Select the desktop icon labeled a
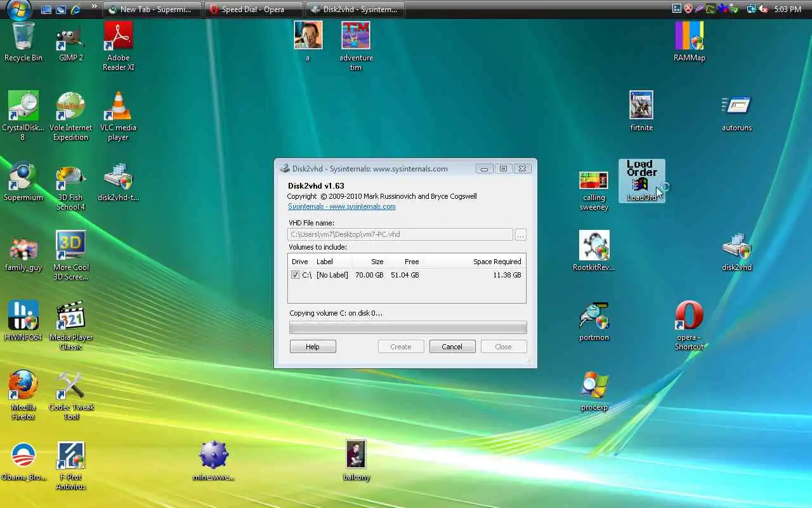 pyautogui.click(x=308, y=42)
